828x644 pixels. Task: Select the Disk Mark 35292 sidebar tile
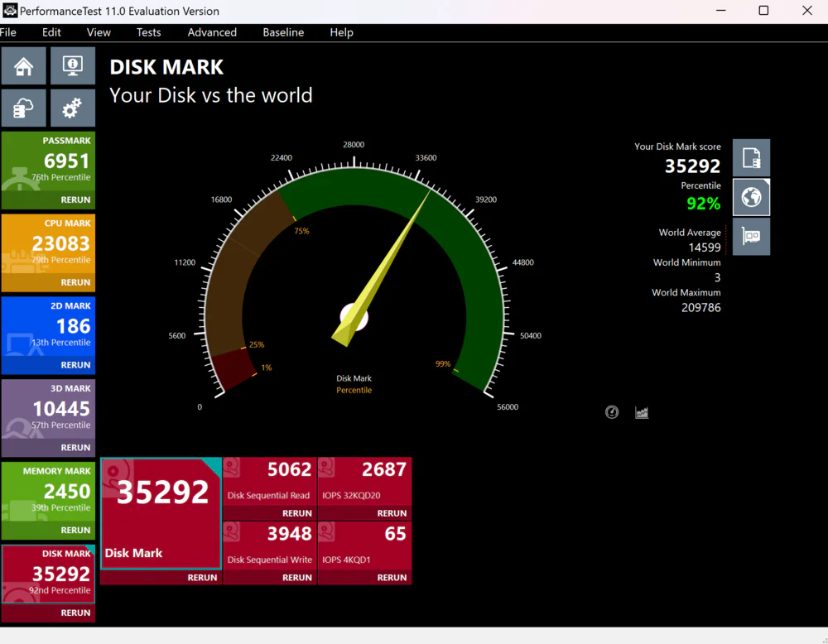(49, 574)
